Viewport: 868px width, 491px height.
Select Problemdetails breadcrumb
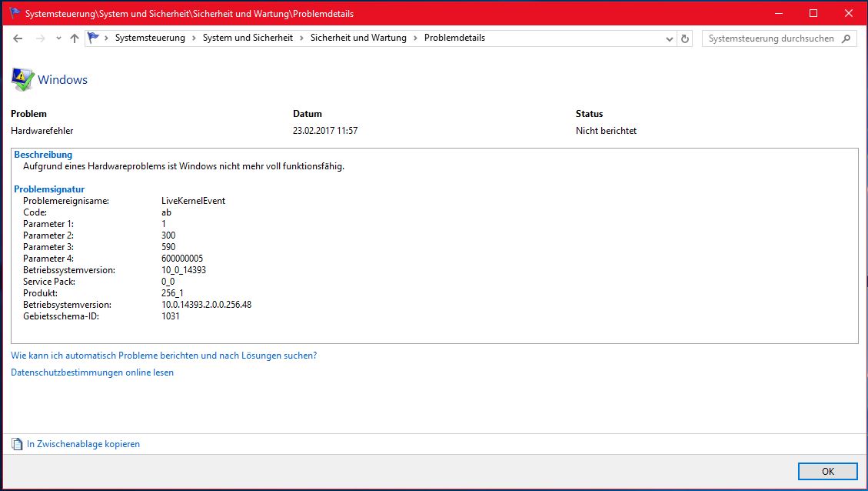click(454, 38)
